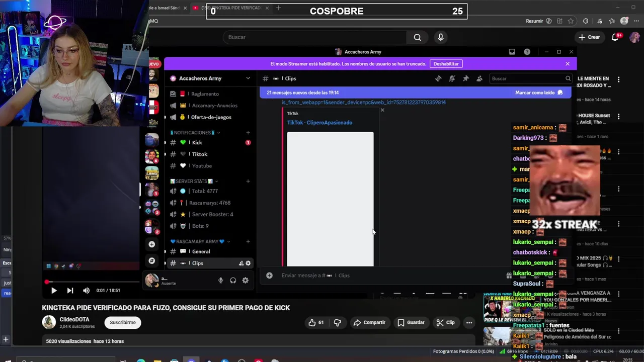Screen dimensions: 644x362
Task: Share video with Compartir button
Action: click(x=370, y=323)
